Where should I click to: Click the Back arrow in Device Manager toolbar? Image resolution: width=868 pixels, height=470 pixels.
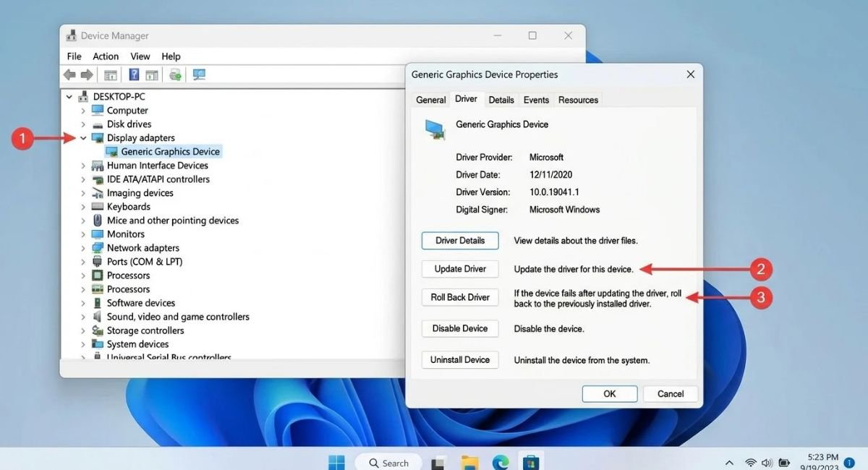(69, 74)
